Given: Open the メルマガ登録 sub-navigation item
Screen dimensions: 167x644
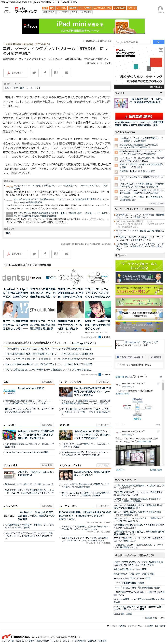Looking at the screenshot, I should coord(86,12).
